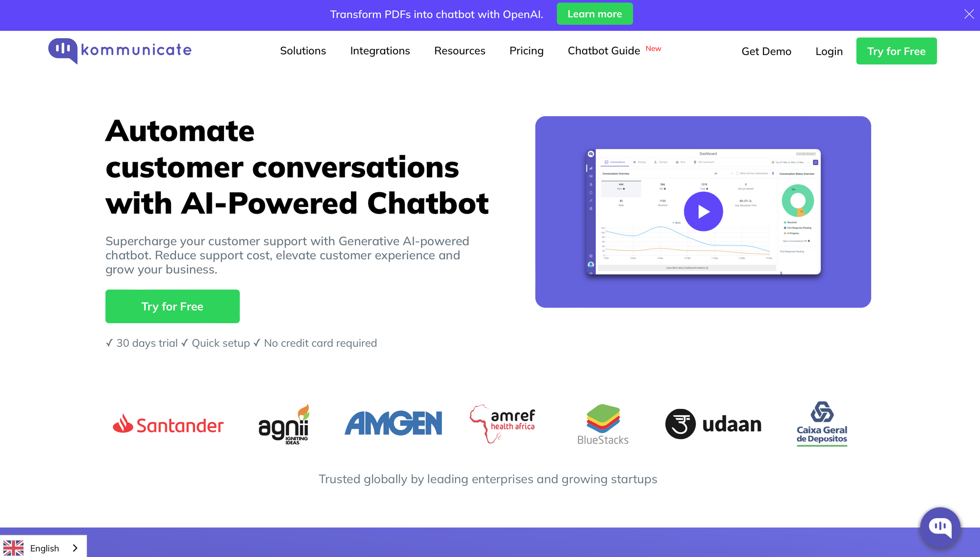Expand the Resources navigation dropdown
Screen dimensions: 980x557
460,50
